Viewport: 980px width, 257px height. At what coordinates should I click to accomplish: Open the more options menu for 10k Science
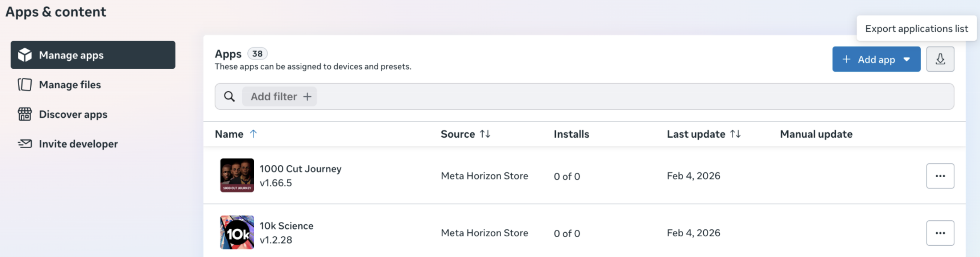(940, 233)
